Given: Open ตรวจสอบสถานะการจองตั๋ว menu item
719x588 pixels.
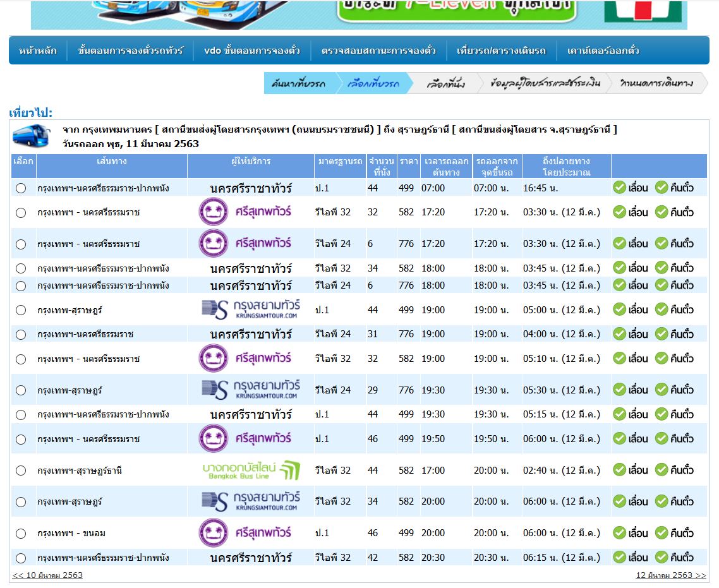Looking at the screenshot, I should [x=378, y=51].
